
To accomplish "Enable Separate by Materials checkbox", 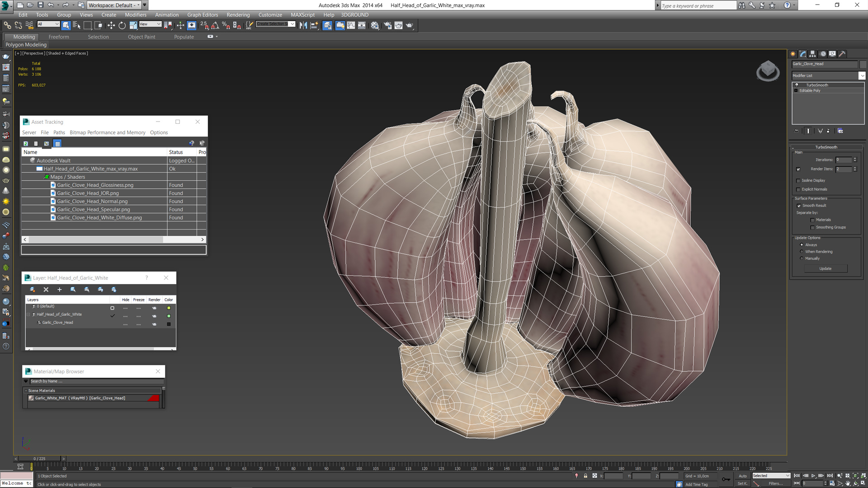I will click(x=812, y=220).
